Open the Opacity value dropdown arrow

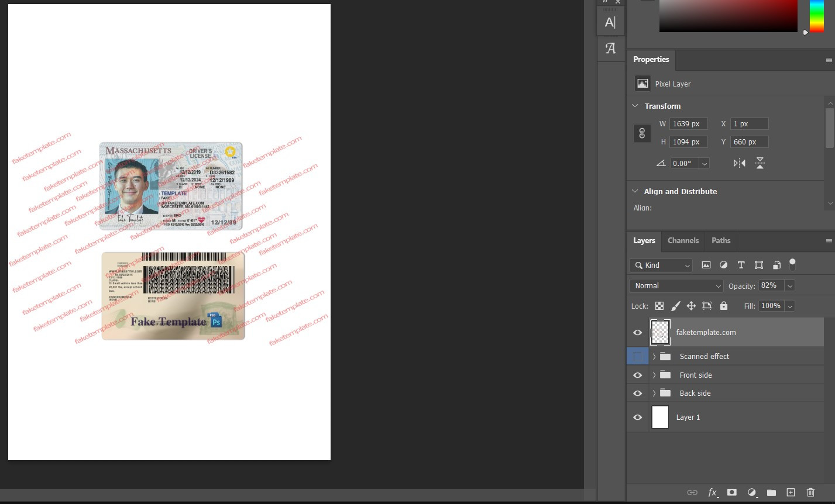point(790,286)
